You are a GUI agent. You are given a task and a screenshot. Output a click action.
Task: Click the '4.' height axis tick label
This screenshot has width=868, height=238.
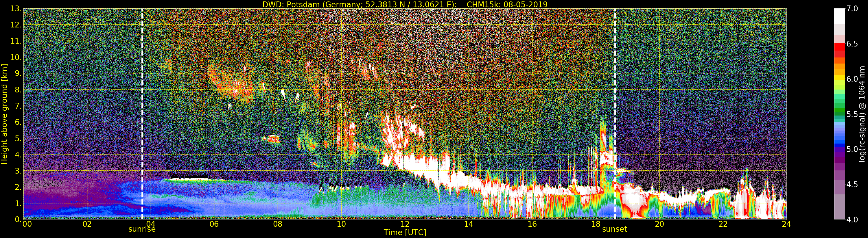pos(18,155)
